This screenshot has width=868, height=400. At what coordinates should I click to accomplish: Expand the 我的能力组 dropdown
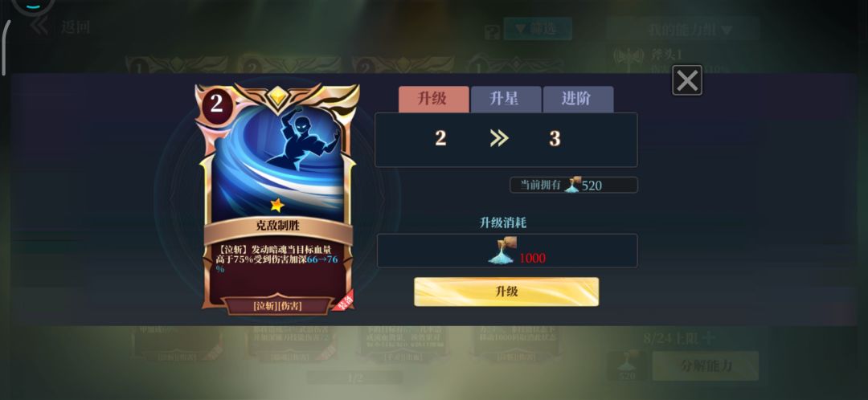tap(684, 29)
